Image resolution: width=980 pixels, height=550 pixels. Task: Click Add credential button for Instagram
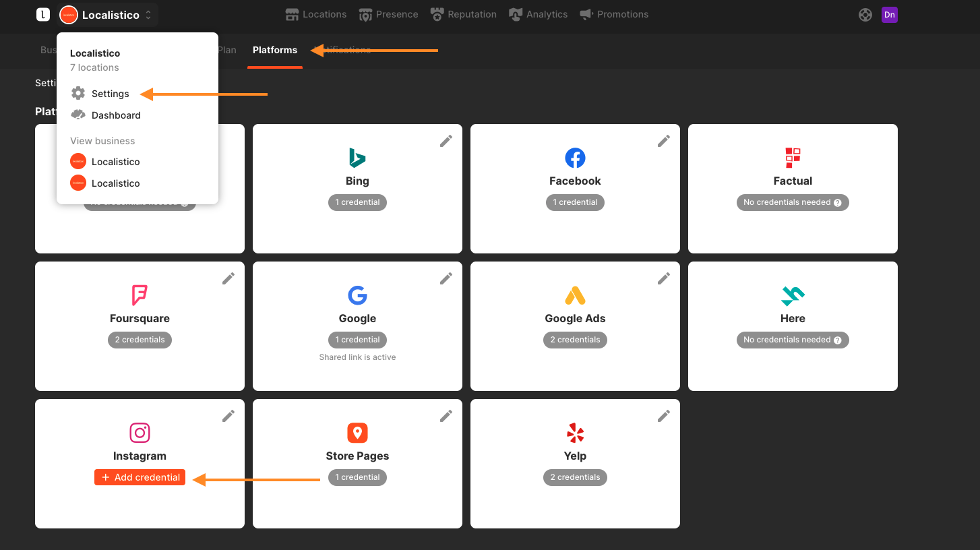coord(140,477)
